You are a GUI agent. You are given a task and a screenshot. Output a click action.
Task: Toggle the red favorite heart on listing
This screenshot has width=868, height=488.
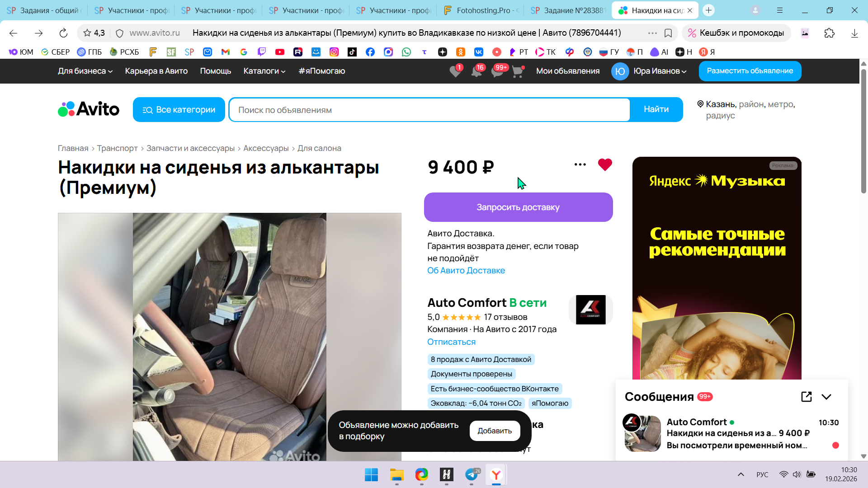click(604, 164)
